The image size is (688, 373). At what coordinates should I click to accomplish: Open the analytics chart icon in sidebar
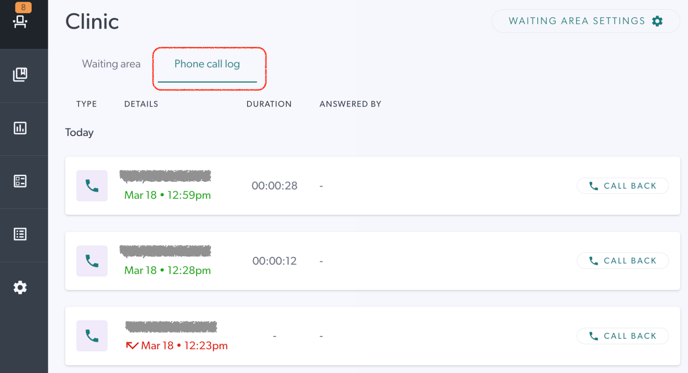[20, 128]
